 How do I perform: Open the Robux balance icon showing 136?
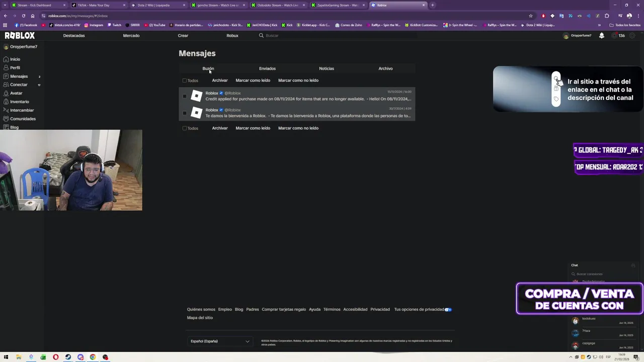point(614,36)
